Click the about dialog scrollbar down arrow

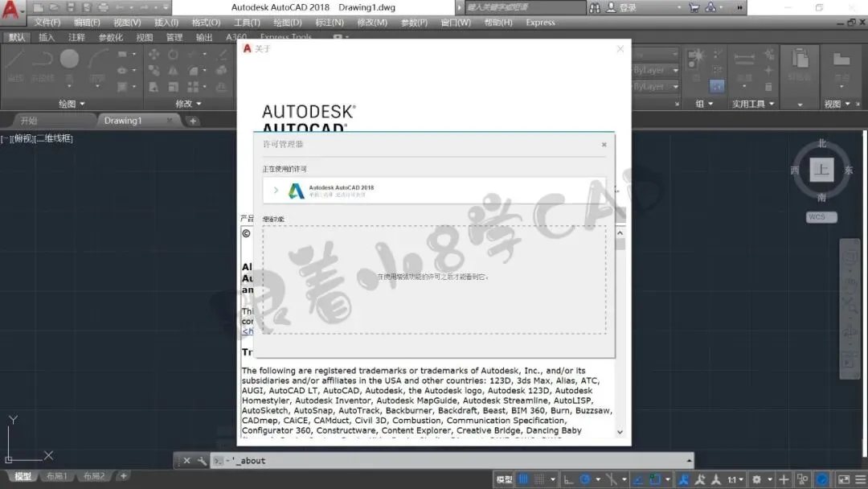[620, 432]
